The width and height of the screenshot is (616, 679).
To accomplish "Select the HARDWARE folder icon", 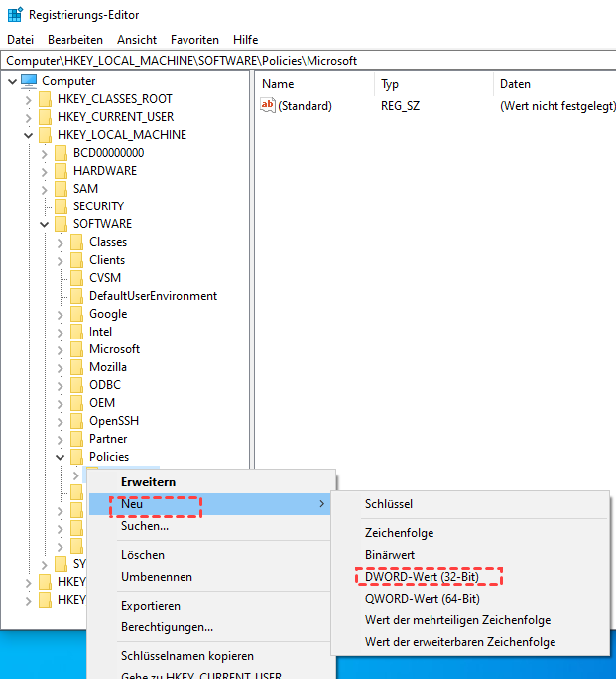I will [62, 171].
